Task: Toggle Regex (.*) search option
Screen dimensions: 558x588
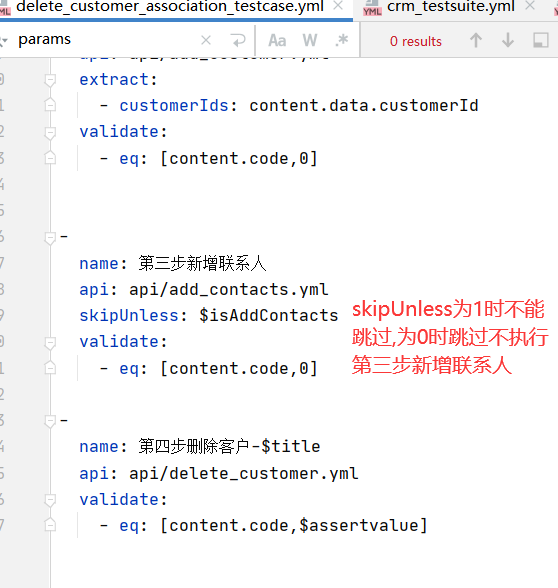Action: [x=342, y=40]
